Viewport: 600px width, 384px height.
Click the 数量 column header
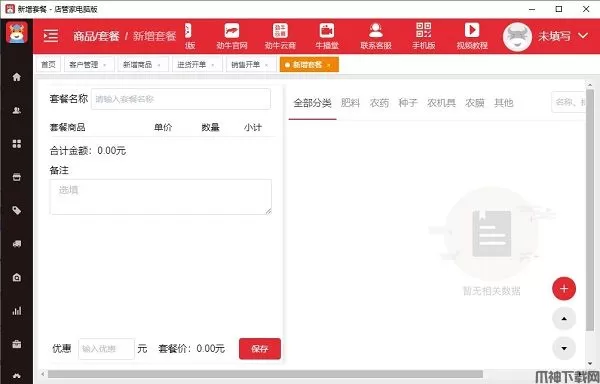click(210, 127)
